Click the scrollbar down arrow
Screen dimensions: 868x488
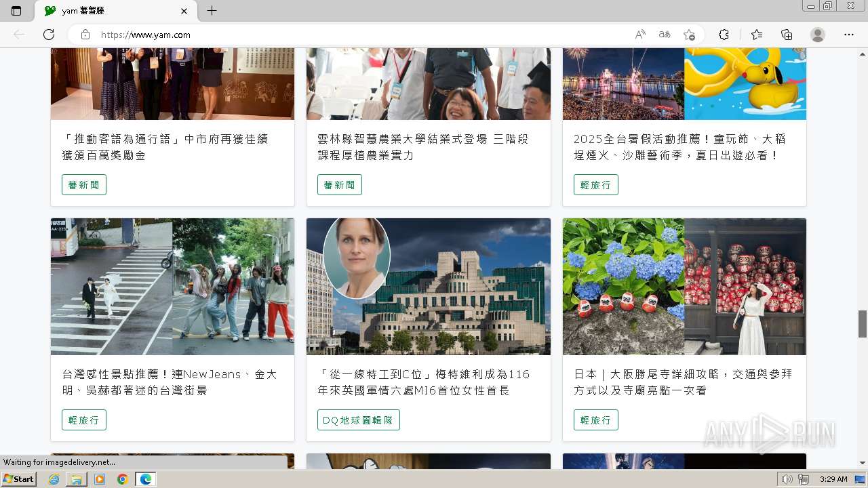click(x=862, y=463)
